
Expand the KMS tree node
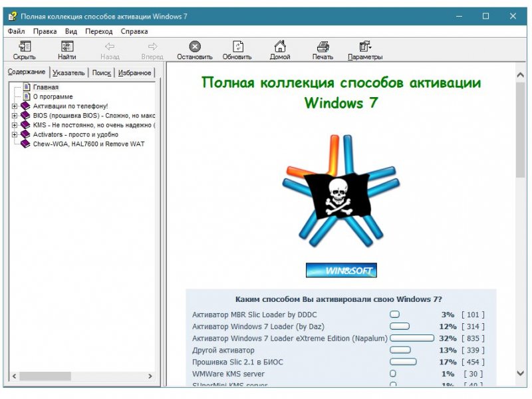click(14, 125)
